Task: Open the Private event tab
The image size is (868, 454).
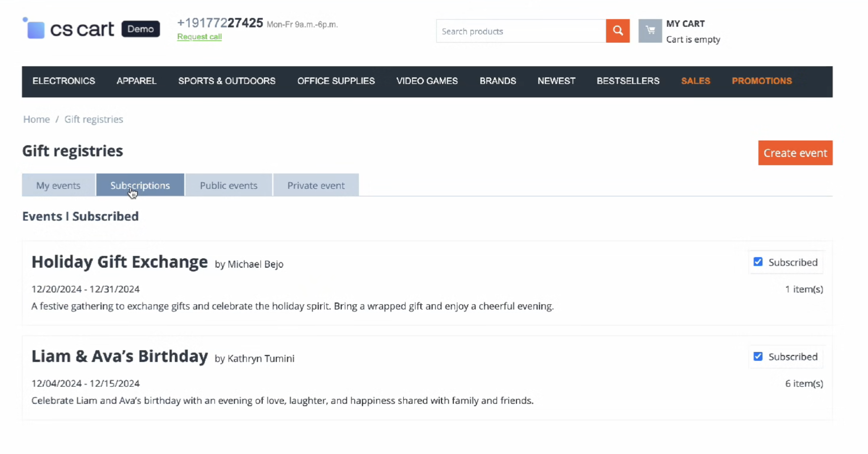Action: point(316,185)
